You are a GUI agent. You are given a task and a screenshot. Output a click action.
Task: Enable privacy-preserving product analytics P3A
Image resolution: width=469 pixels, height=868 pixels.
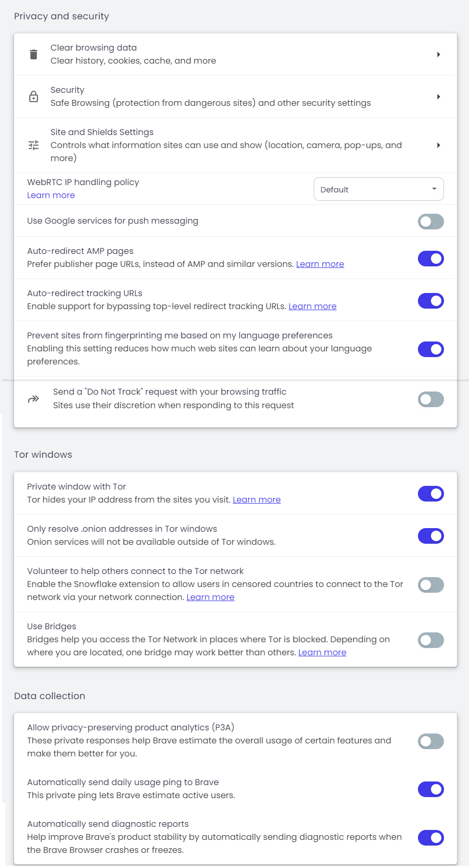click(431, 741)
